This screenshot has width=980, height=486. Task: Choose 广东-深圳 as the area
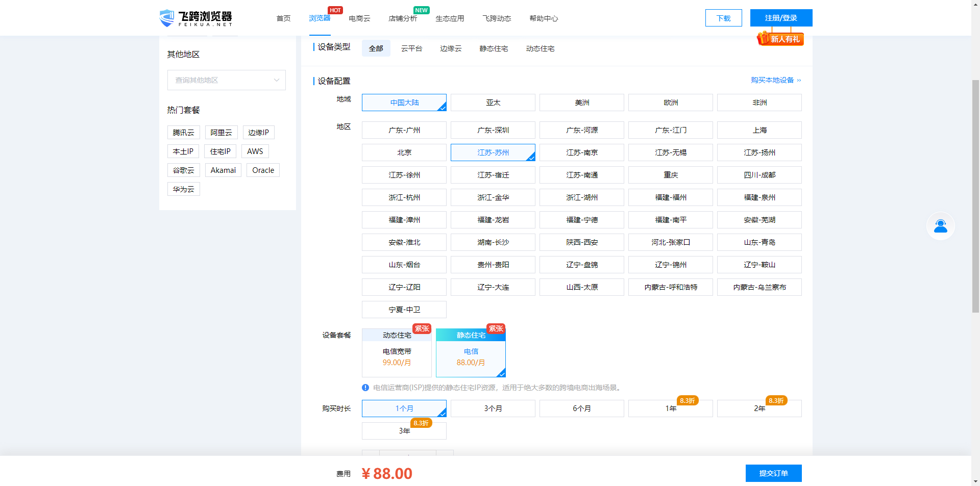click(493, 130)
